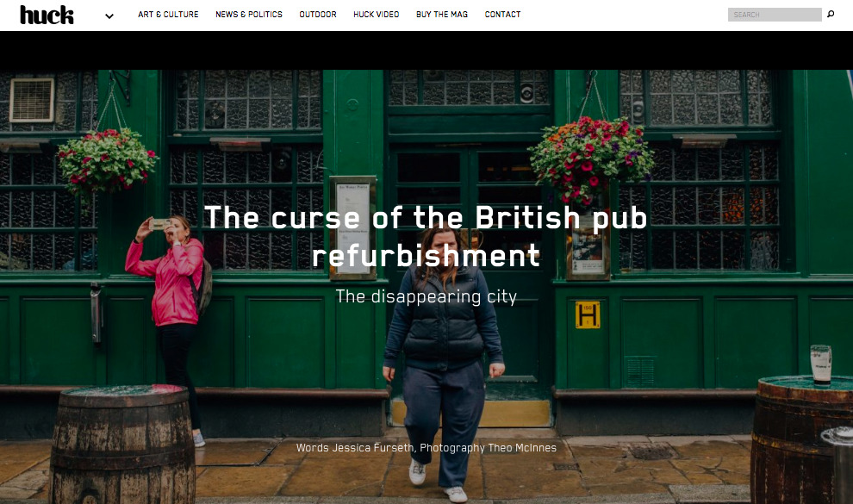Screen dimensions: 853x504
Task: Click the magnifying glass search icon
Action: (831, 14)
